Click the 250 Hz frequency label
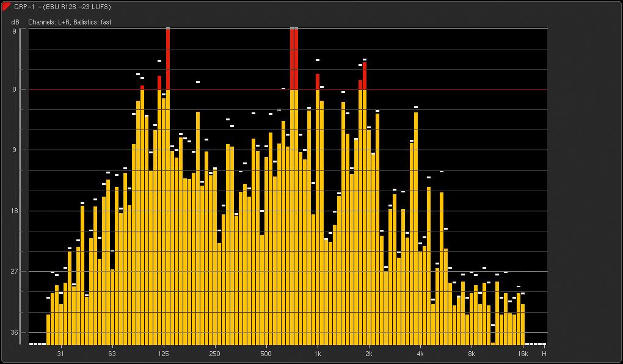The height and width of the screenshot is (364, 623). point(214,354)
